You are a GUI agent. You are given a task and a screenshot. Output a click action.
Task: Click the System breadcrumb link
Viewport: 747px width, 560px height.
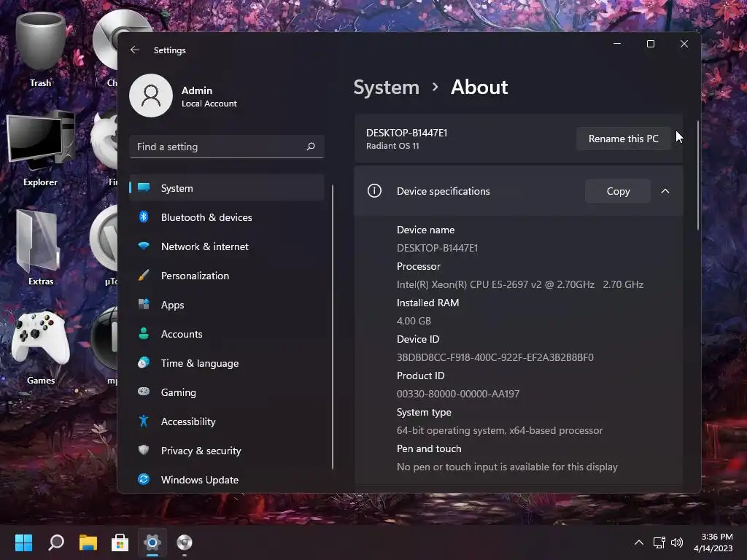point(387,87)
